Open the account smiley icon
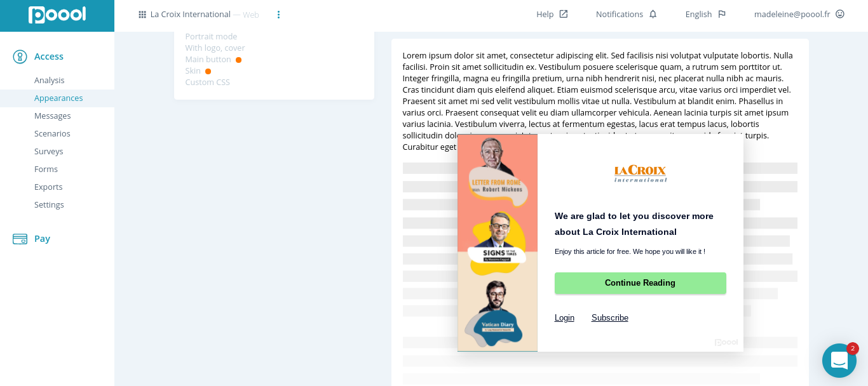Screen dimensions: 868x386 pyautogui.click(x=840, y=14)
